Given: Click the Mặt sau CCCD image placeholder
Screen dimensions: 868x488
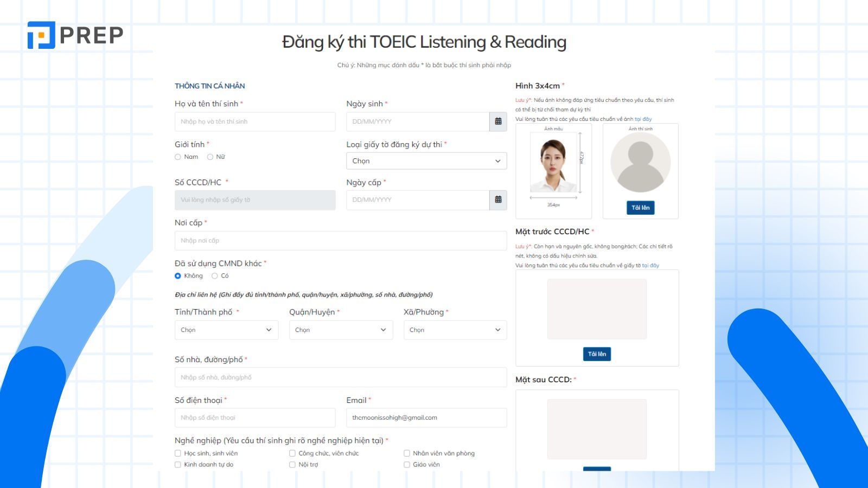Looking at the screenshot, I should pos(597,429).
